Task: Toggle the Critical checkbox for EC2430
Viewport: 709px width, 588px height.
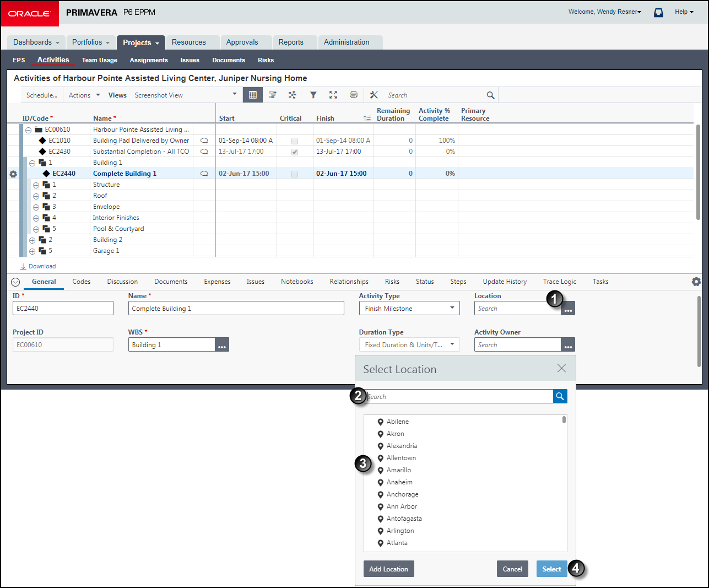Action: [x=295, y=152]
